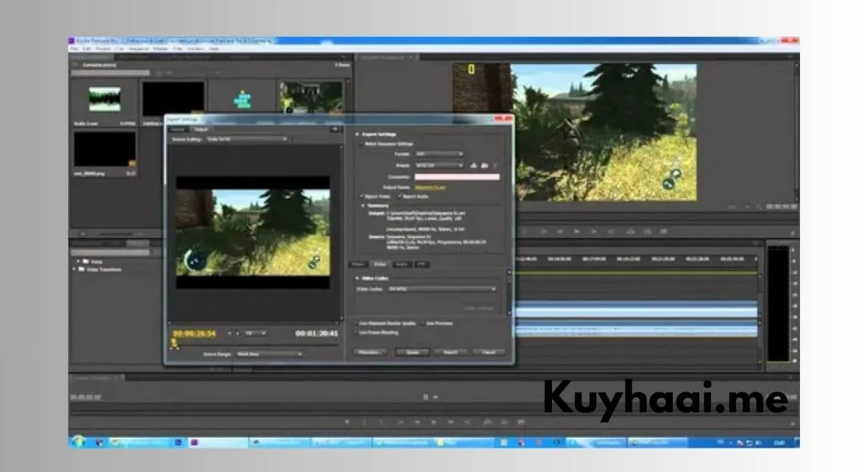
Task: Click the Export Frame camera icon in bottom transport
Action: tap(521, 421)
